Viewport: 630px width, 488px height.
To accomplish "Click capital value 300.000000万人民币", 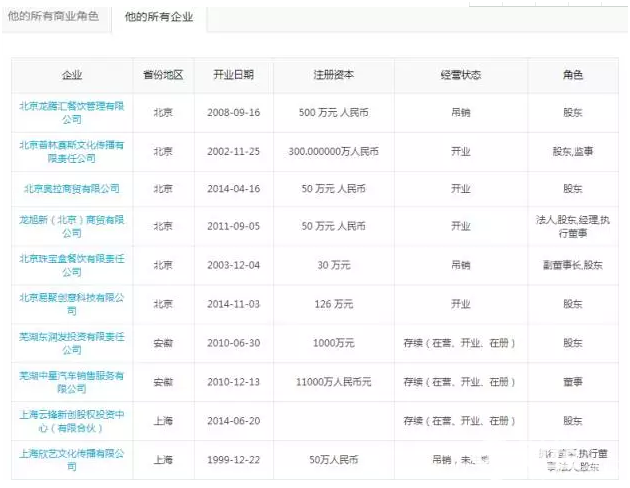I will pyautogui.click(x=333, y=151).
